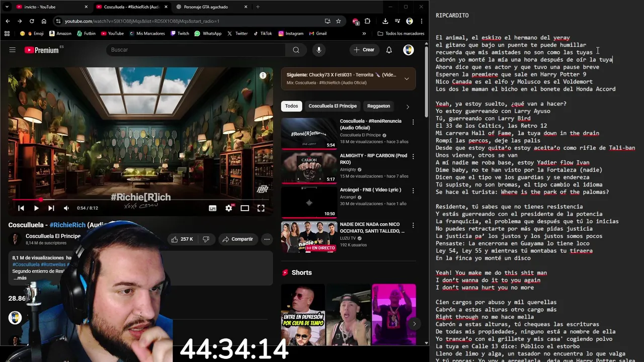
Task: Go to YouTube Premium home logo
Action: pyautogui.click(x=41, y=50)
